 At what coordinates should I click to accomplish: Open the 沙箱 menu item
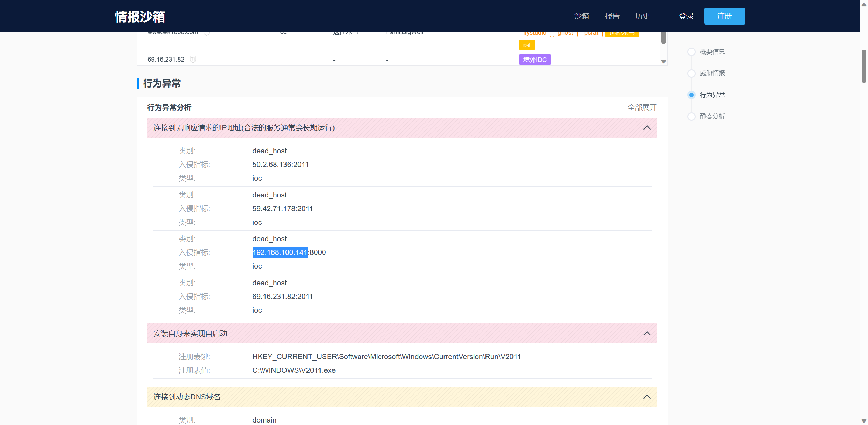[581, 16]
